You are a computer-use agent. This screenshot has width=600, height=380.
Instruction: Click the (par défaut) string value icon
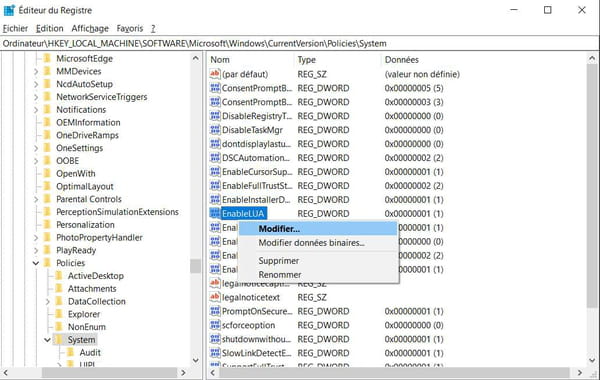coord(215,74)
